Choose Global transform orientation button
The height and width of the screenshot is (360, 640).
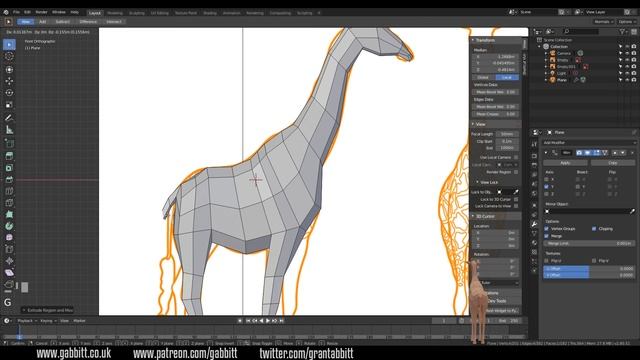pyautogui.click(x=483, y=77)
